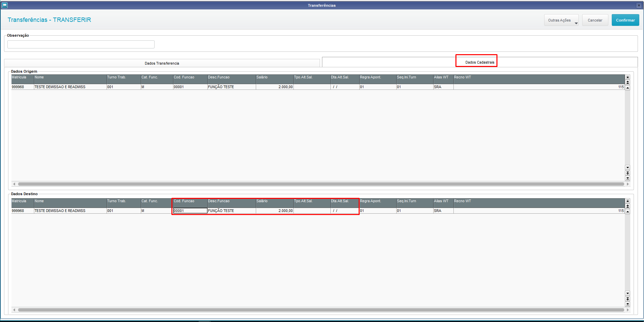Click Alias WT header in Dados Destino

[x=443, y=203]
